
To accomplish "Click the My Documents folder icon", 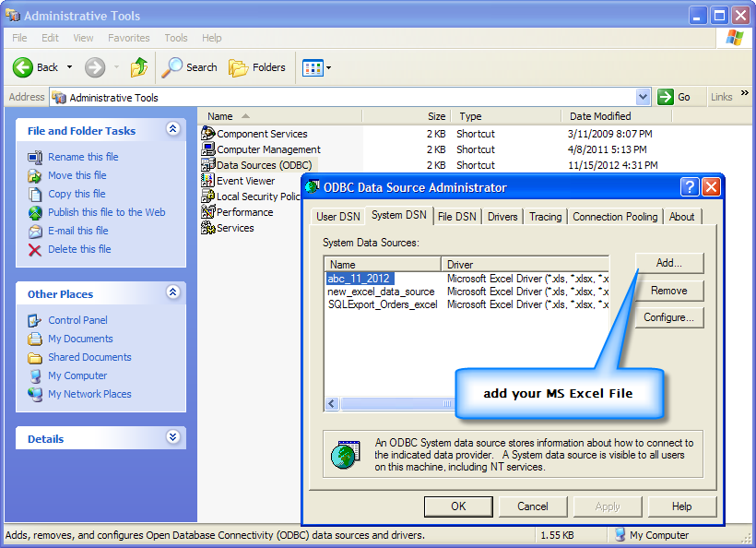I will click(35, 339).
